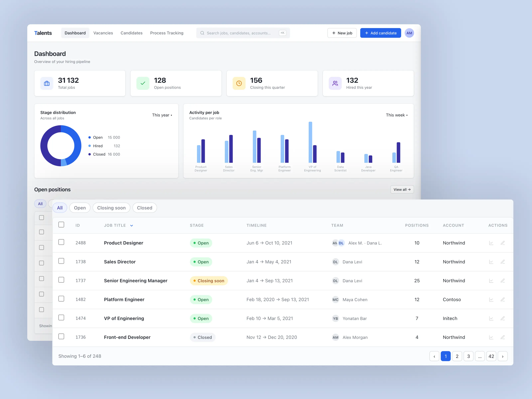Sort by Job Title using the chevron

[x=132, y=226]
